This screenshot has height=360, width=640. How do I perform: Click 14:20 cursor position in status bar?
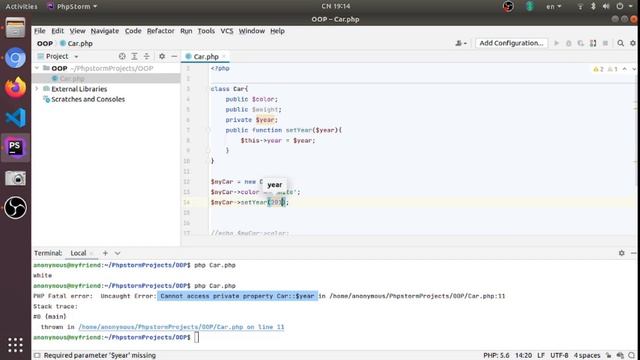[523, 356]
